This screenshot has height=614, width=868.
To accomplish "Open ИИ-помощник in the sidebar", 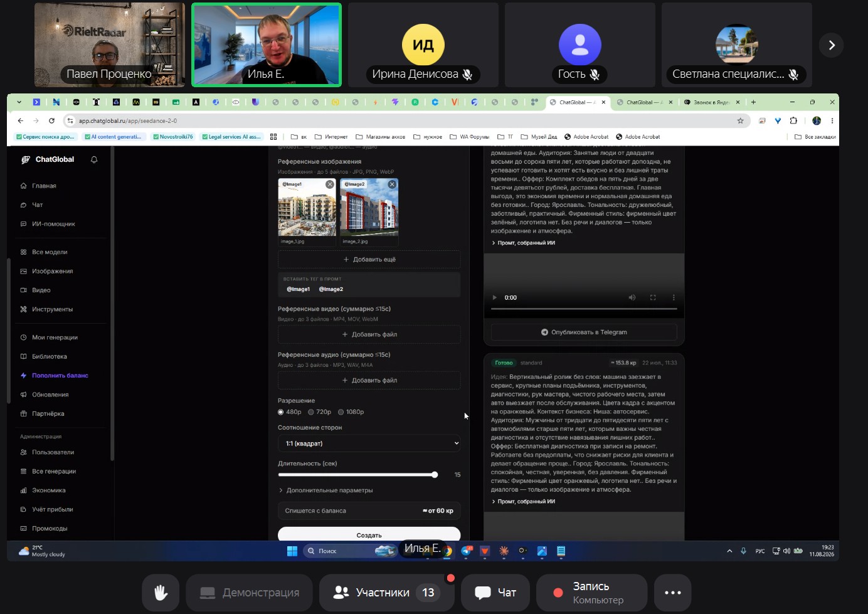I will pos(53,224).
